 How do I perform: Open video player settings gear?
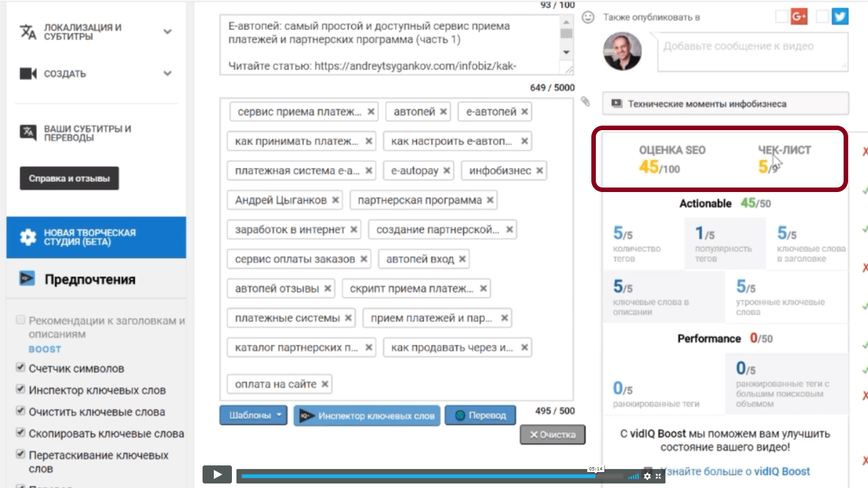coord(647,476)
